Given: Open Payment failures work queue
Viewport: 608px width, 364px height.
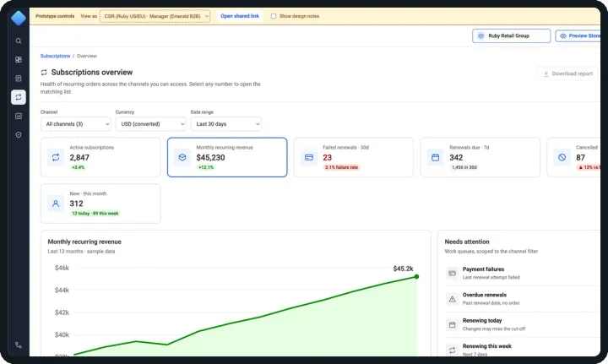Looking at the screenshot, I should click(523, 273).
